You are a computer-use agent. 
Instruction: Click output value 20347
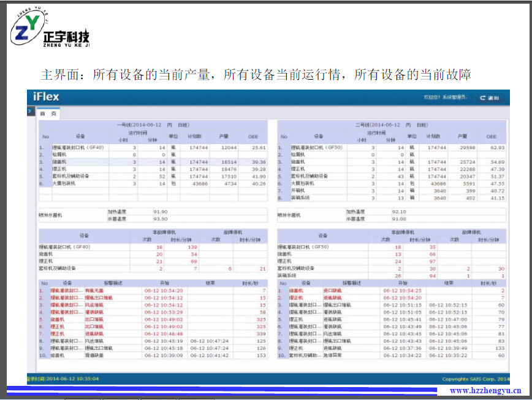468,177
